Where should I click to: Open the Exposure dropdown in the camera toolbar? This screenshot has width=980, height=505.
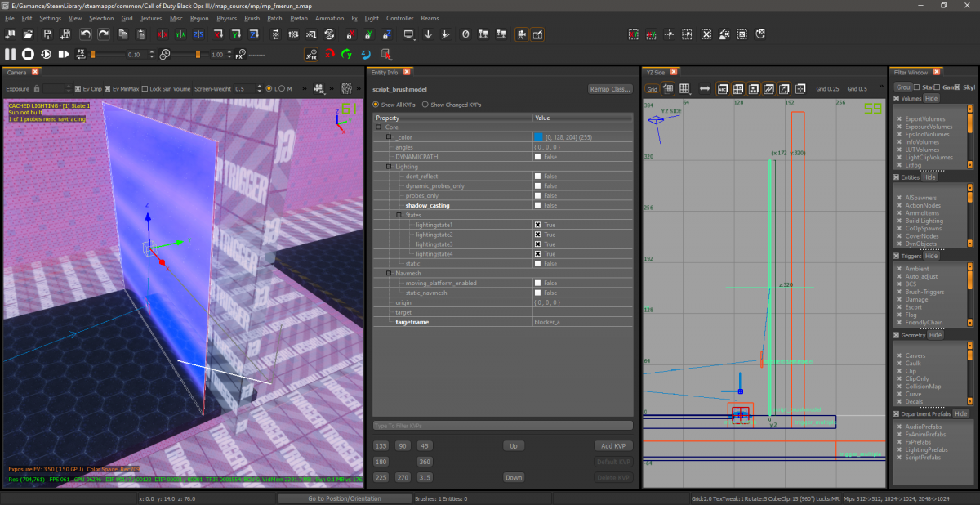tap(67, 88)
